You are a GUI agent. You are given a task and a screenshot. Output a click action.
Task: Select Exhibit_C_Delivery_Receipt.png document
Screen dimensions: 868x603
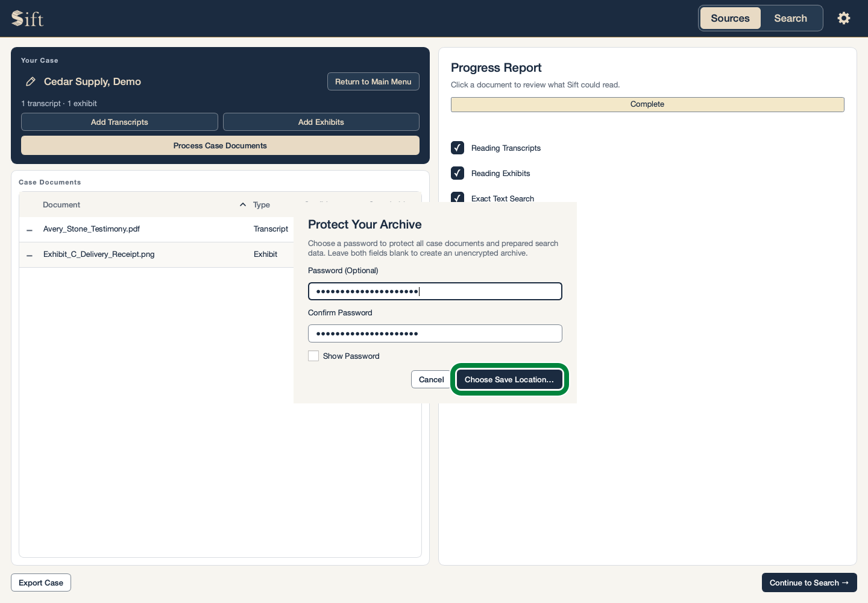pyautogui.click(x=99, y=254)
